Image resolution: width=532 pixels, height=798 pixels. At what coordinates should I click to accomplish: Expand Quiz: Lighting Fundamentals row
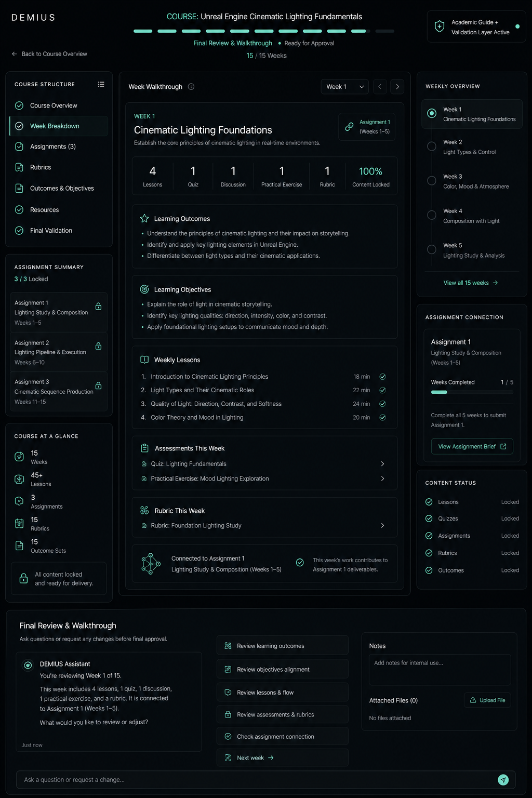point(264,464)
